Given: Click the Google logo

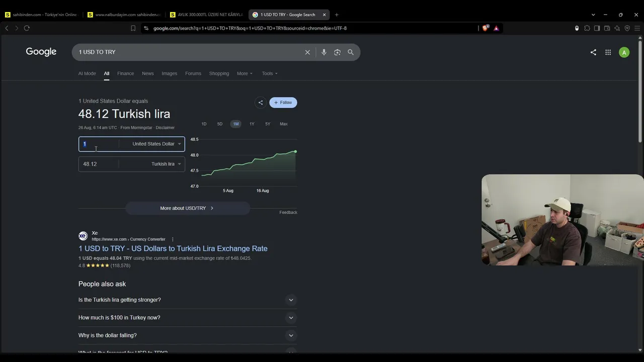Looking at the screenshot, I should (41, 52).
